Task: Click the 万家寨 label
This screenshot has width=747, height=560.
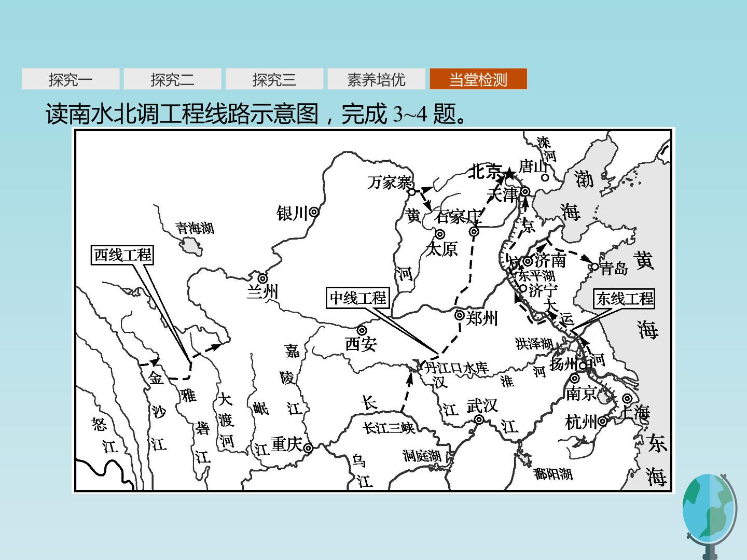Action: [x=390, y=183]
